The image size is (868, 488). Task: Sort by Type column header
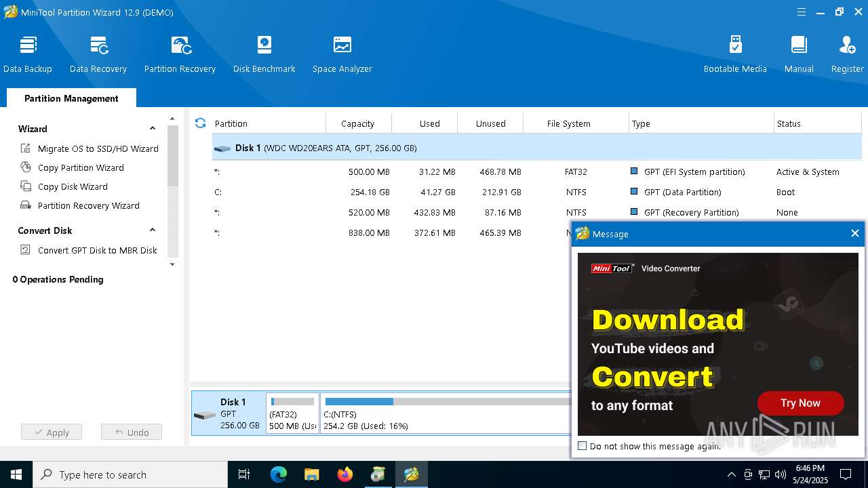click(x=701, y=123)
